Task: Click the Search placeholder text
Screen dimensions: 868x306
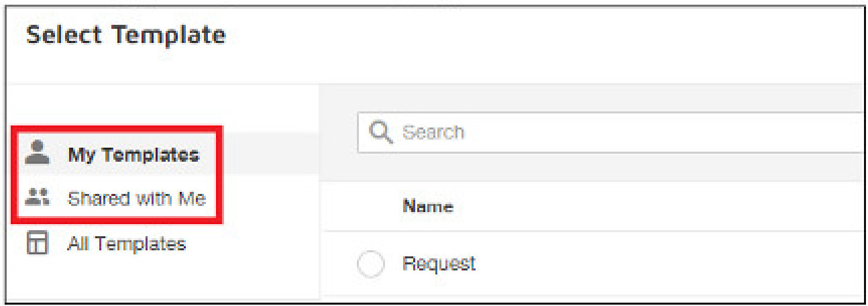Action: tap(433, 132)
